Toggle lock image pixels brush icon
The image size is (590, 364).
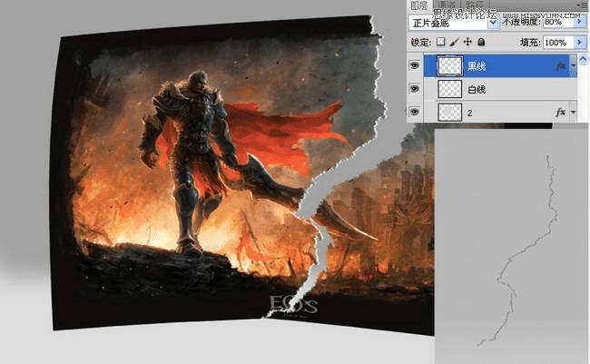(454, 42)
